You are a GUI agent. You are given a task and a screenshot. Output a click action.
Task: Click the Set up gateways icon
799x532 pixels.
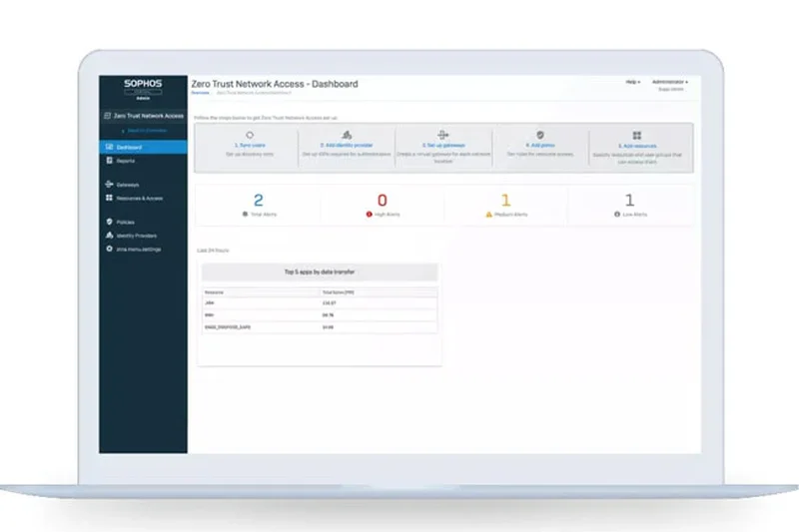click(x=443, y=135)
